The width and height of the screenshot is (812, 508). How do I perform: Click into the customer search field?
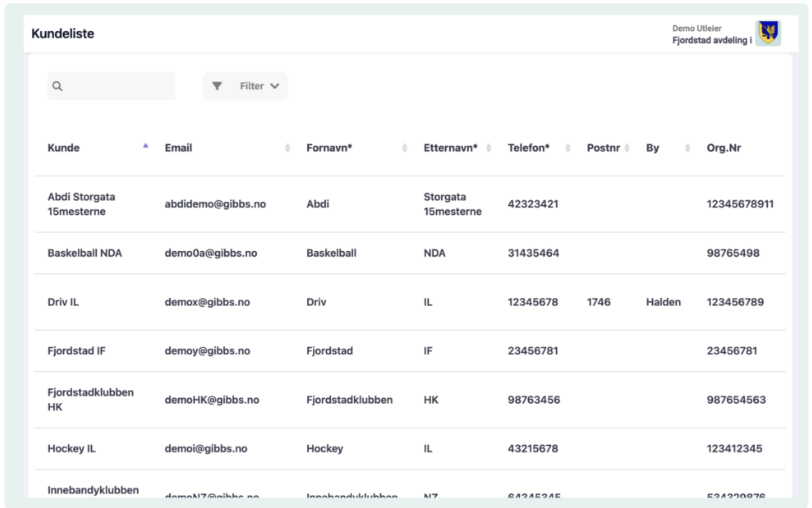point(118,87)
